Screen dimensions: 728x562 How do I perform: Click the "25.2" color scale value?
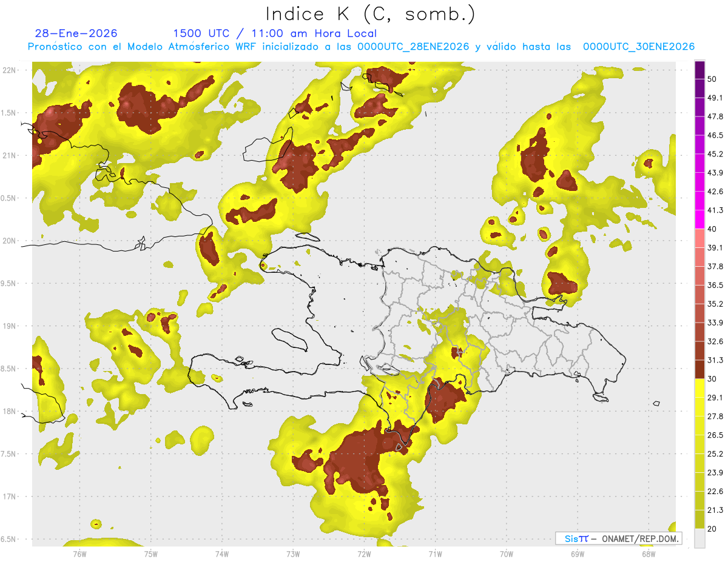(x=715, y=454)
